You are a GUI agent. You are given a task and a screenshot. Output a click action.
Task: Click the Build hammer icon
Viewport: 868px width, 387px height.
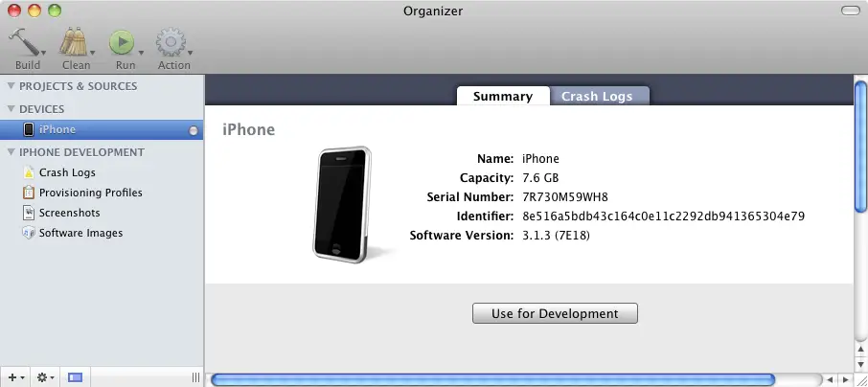click(x=23, y=42)
